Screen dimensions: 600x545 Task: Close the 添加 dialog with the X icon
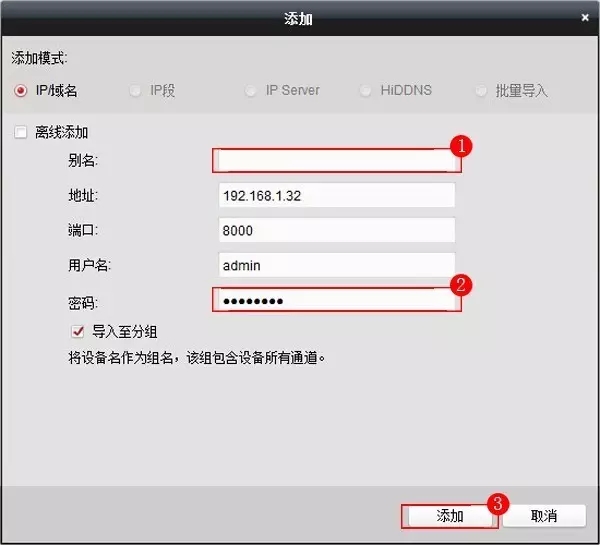[x=584, y=18]
